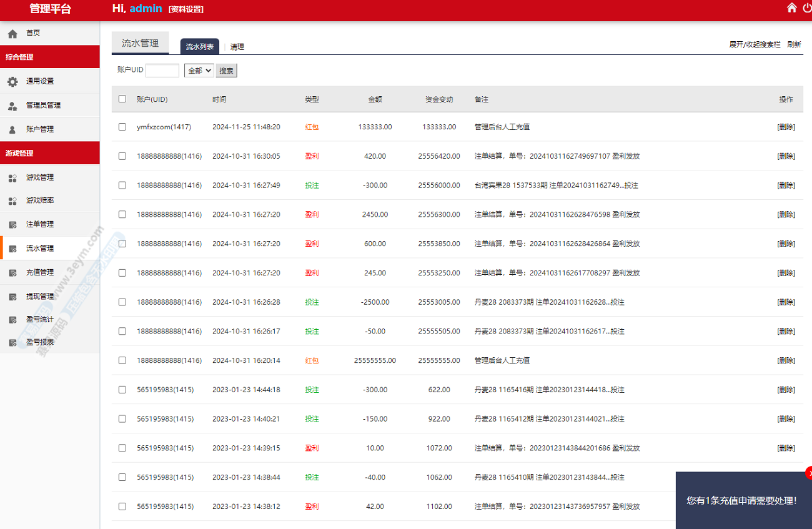Click the gear icon for 通用设置

[12, 81]
